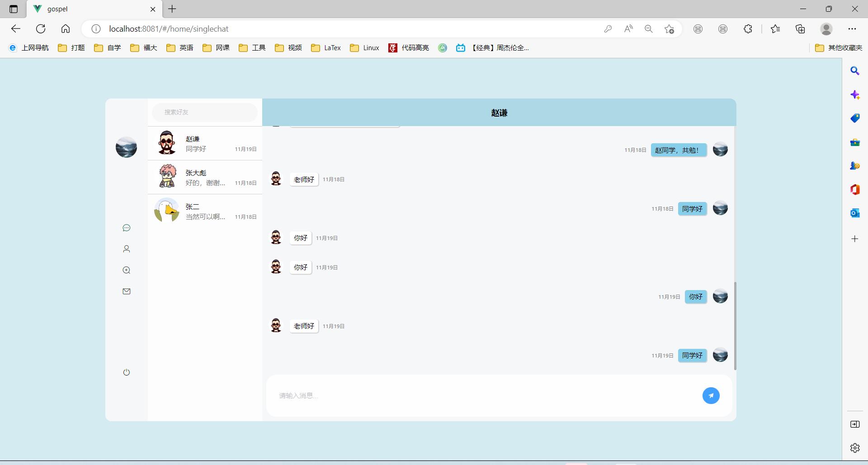Image resolution: width=868 pixels, height=465 pixels.
Task: Open the 自学 bookmarks folder
Action: [108, 48]
